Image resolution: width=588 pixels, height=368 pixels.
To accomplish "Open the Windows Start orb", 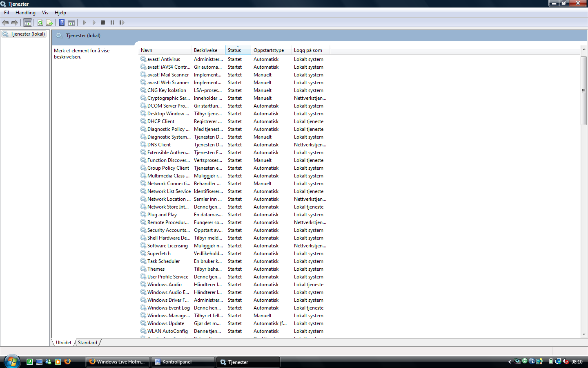I will click(12, 362).
